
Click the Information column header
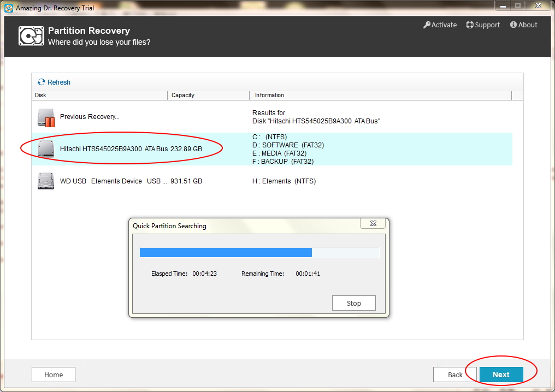point(380,96)
